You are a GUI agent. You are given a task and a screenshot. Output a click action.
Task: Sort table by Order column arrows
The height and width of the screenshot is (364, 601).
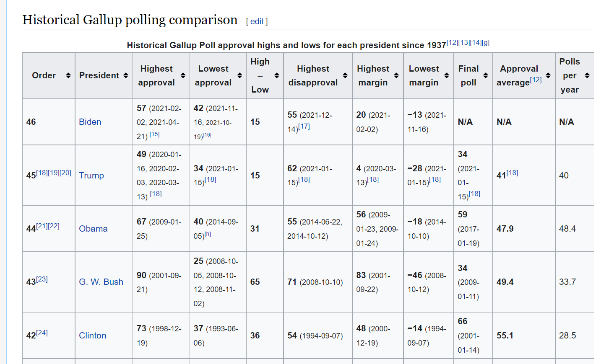click(68, 75)
